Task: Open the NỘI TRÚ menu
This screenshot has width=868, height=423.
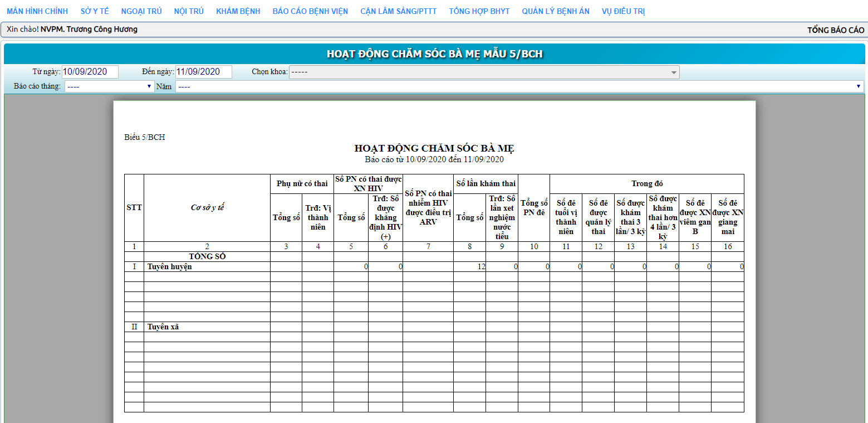Action: coord(189,11)
